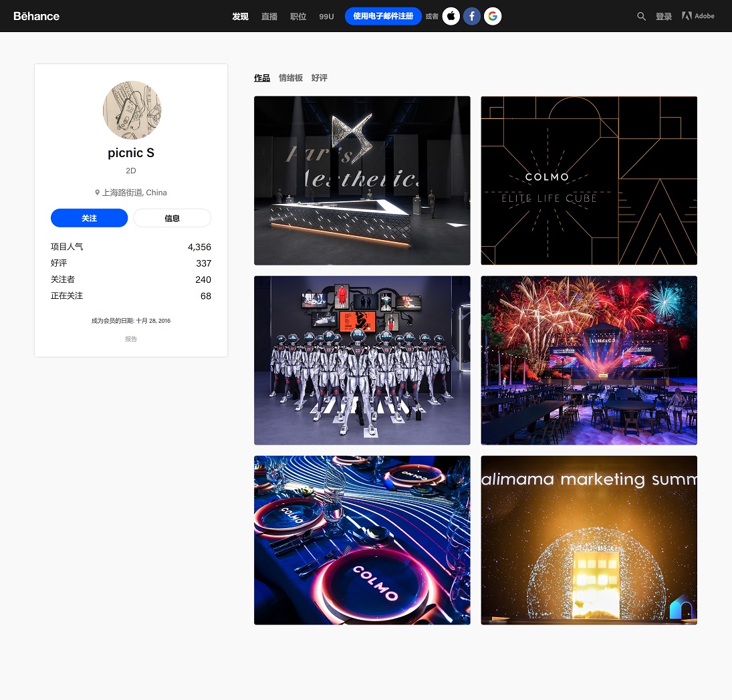The image size is (732, 700).
Task: Open the COLMO dinner table project
Action: [x=362, y=540]
